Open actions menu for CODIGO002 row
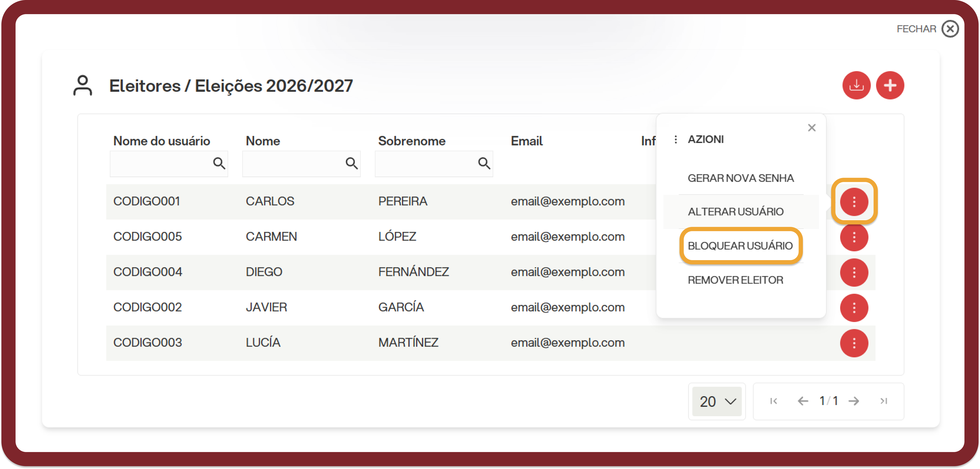 pos(854,308)
